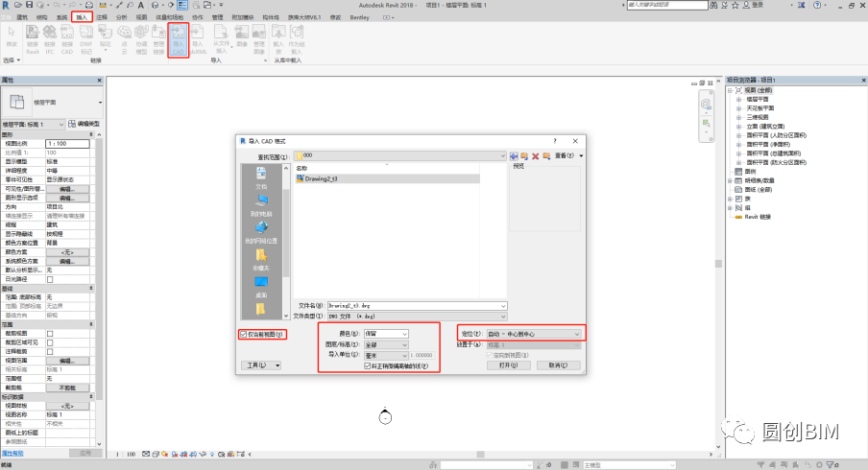Toggle correct off-axis lines checkbox
868x470 pixels.
[368, 366]
